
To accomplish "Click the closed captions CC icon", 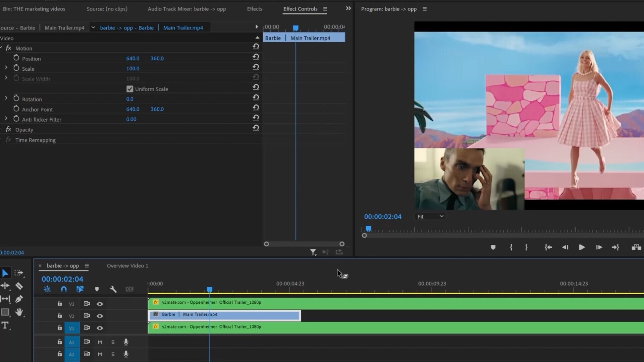I will tap(129, 289).
